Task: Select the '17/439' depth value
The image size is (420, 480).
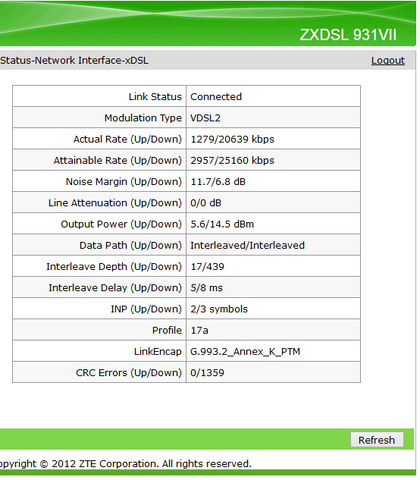Action: click(x=207, y=267)
